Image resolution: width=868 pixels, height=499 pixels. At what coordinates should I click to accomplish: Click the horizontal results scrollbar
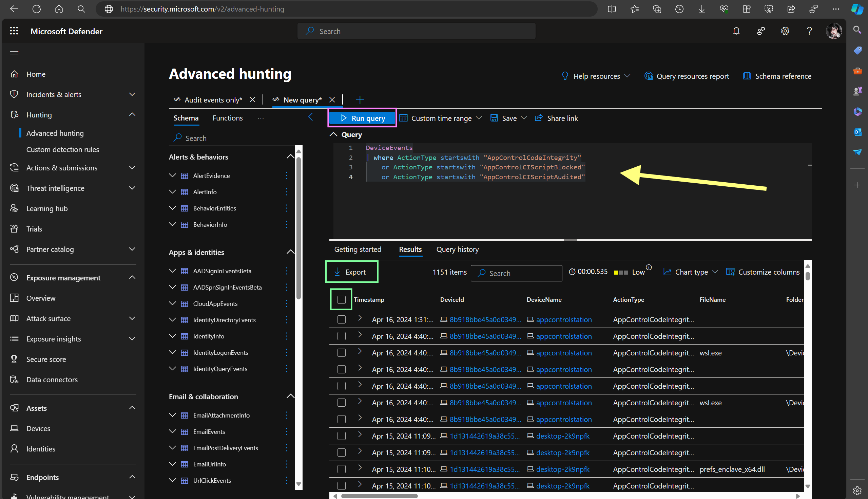pyautogui.click(x=379, y=496)
